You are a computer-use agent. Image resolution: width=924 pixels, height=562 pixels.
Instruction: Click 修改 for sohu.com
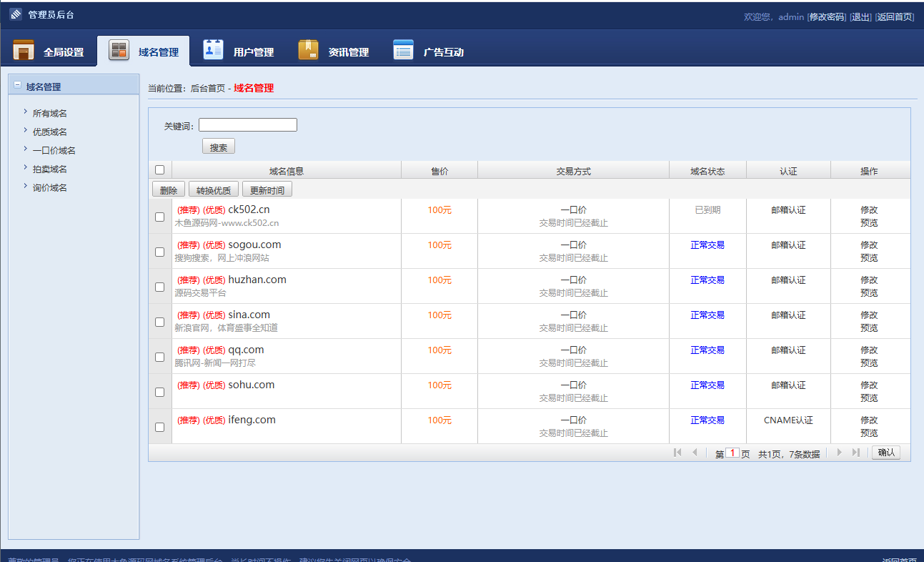pyautogui.click(x=869, y=385)
